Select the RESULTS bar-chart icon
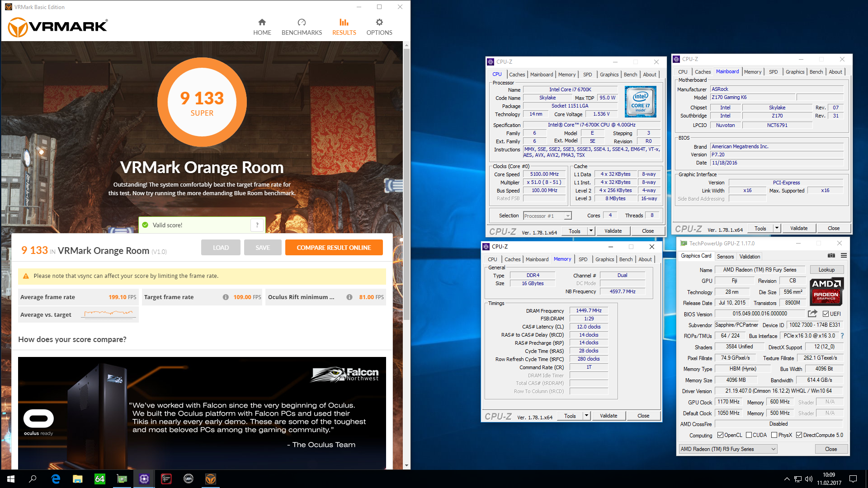The width and height of the screenshot is (868, 488). click(x=344, y=22)
